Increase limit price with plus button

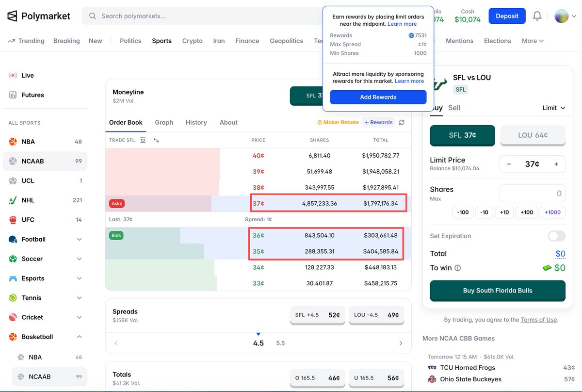coord(556,164)
